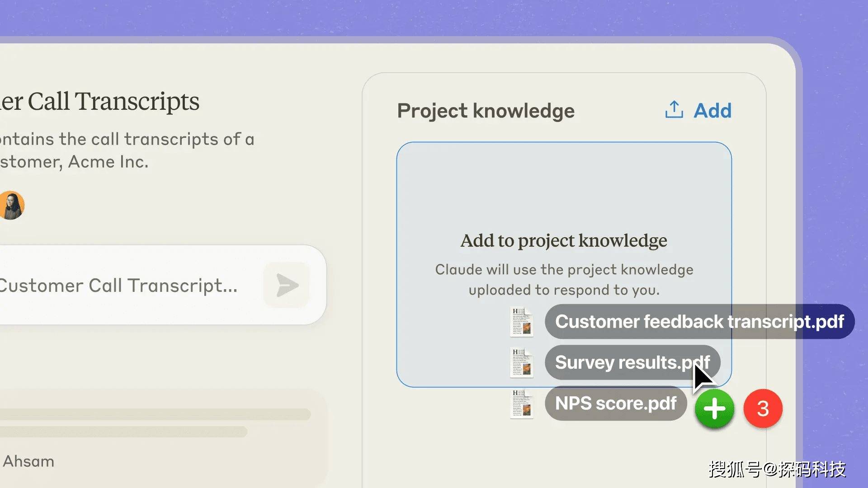Click the PDF icon beside Survey results
This screenshot has height=488, width=868.
pos(522,362)
